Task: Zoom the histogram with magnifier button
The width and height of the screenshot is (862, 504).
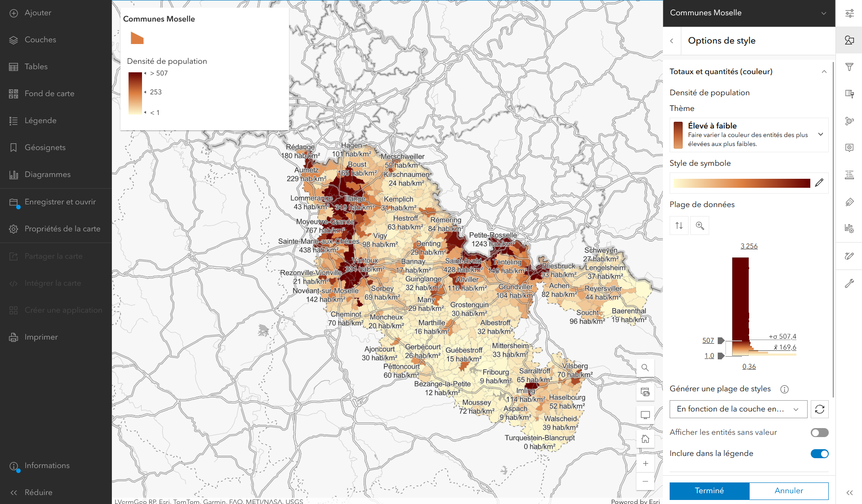Action: 700,225
